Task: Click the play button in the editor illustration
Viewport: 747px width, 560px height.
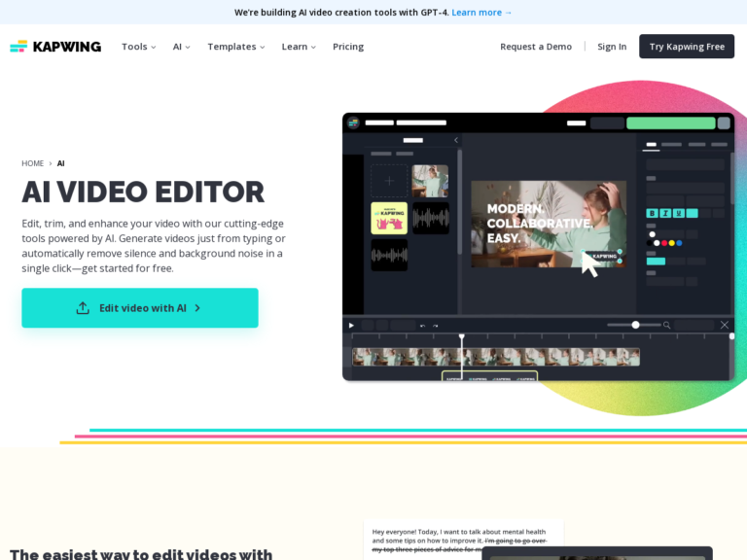Action: pos(351,326)
